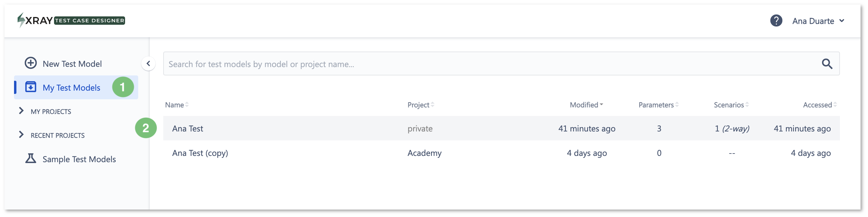Viewport: 868px width, 217px height.
Task: Toggle sort order on Modified column
Action: coord(586,105)
